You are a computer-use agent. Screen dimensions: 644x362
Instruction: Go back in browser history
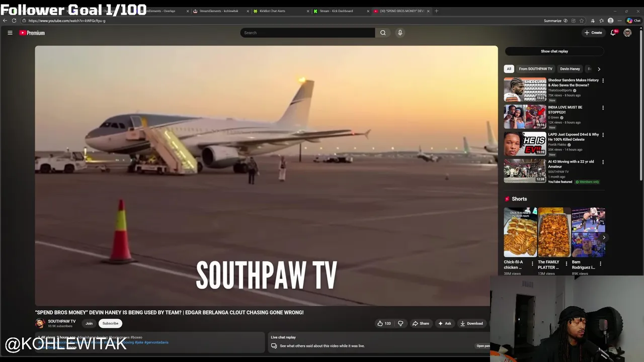point(5,21)
